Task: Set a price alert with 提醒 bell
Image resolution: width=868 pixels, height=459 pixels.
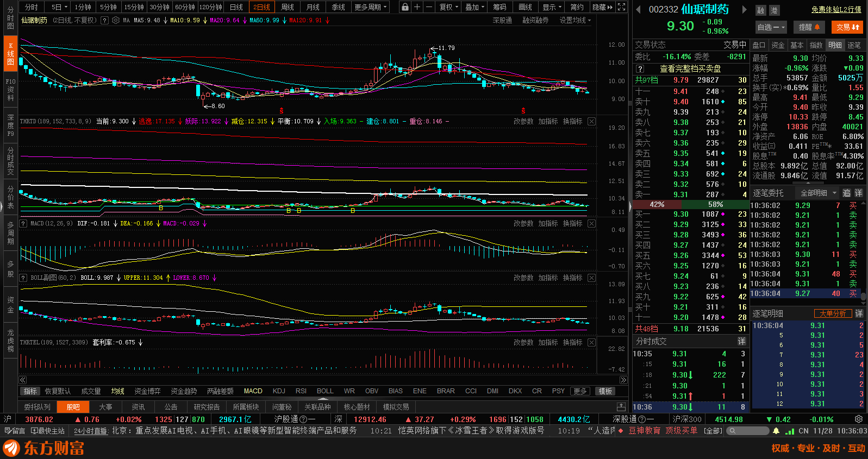Action: (x=810, y=27)
